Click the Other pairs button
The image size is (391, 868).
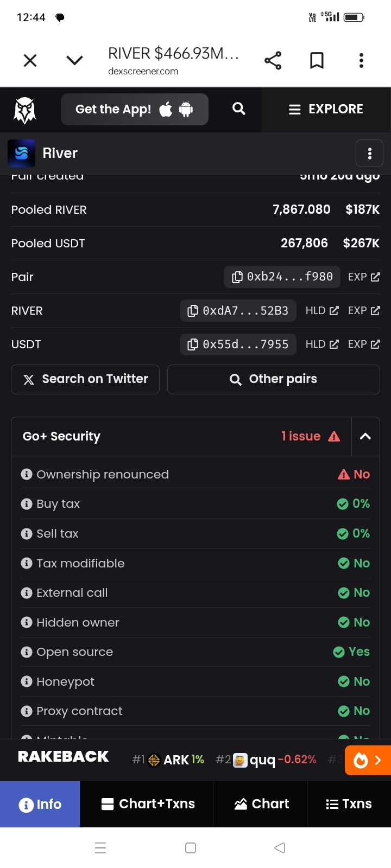(274, 379)
